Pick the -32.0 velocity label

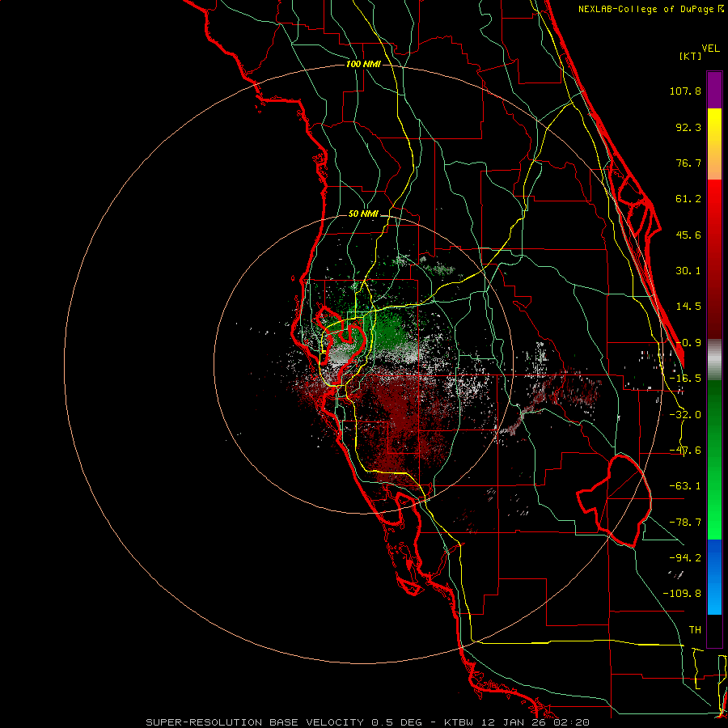685,415
